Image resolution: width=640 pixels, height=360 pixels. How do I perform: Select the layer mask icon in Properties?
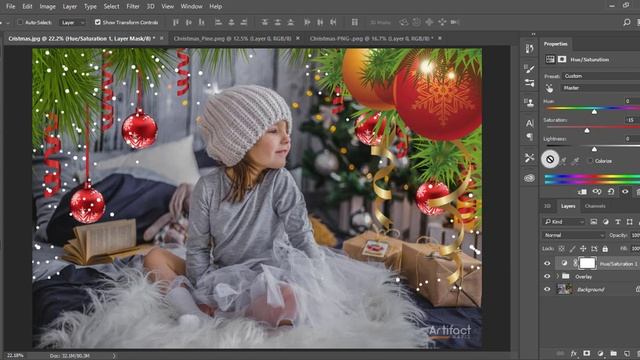[562, 60]
